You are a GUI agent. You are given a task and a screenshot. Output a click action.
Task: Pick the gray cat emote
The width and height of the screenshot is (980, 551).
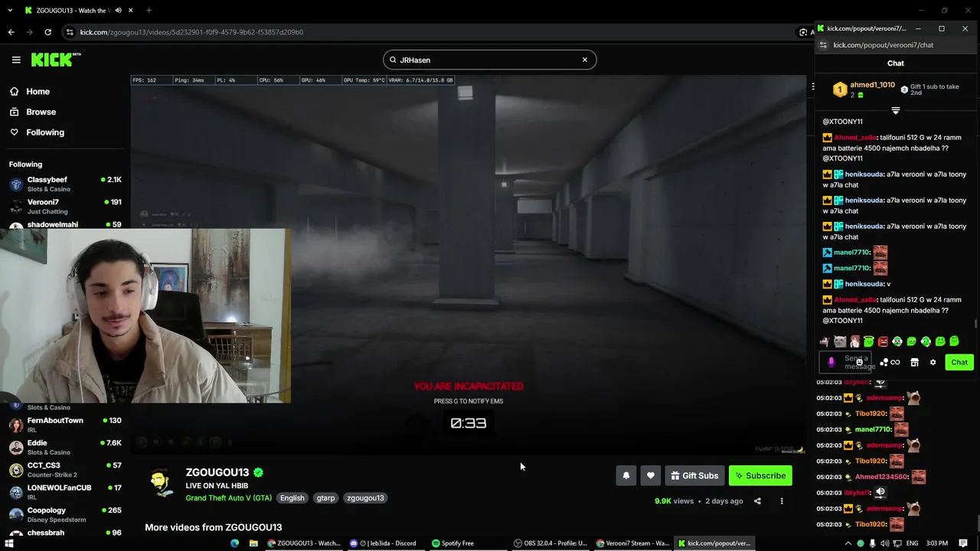[840, 341]
